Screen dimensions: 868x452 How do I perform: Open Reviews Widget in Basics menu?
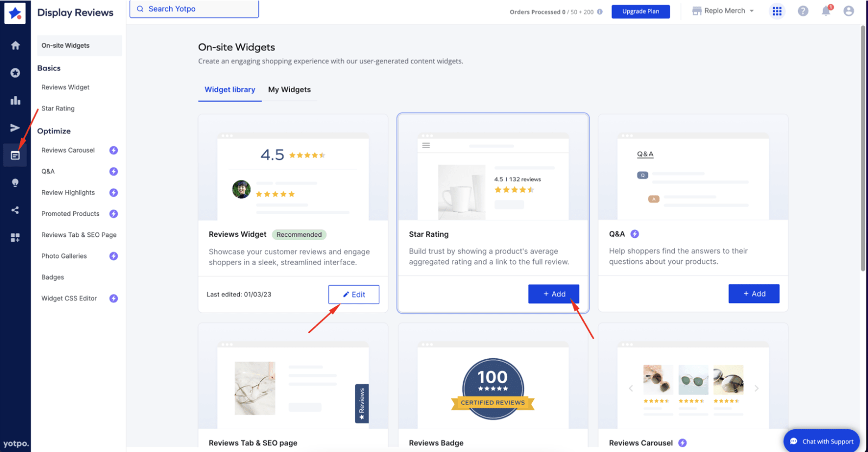coord(66,87)
